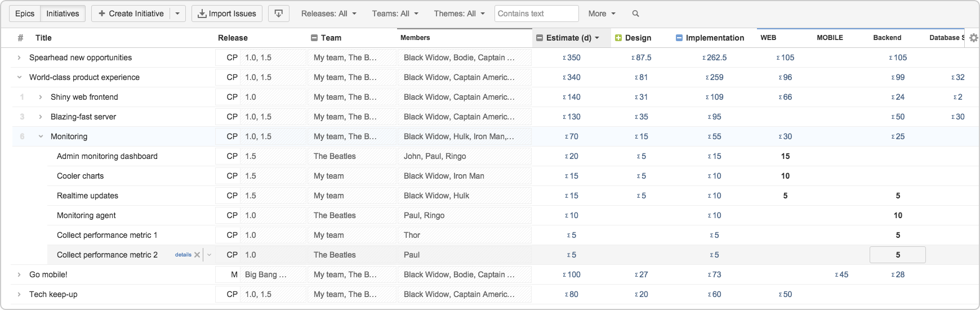Viewport: 980px width, 310px height.
Task: Click the Implementation column collapse icon
Action: (x=679, y=38)
